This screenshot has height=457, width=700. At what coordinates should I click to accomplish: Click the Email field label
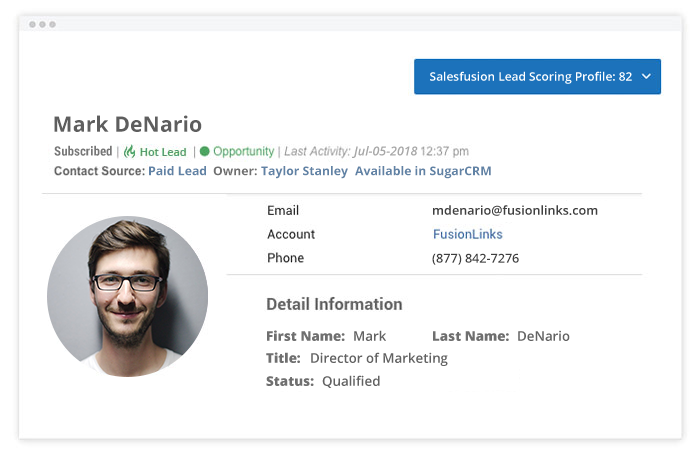tap(283, 210)
